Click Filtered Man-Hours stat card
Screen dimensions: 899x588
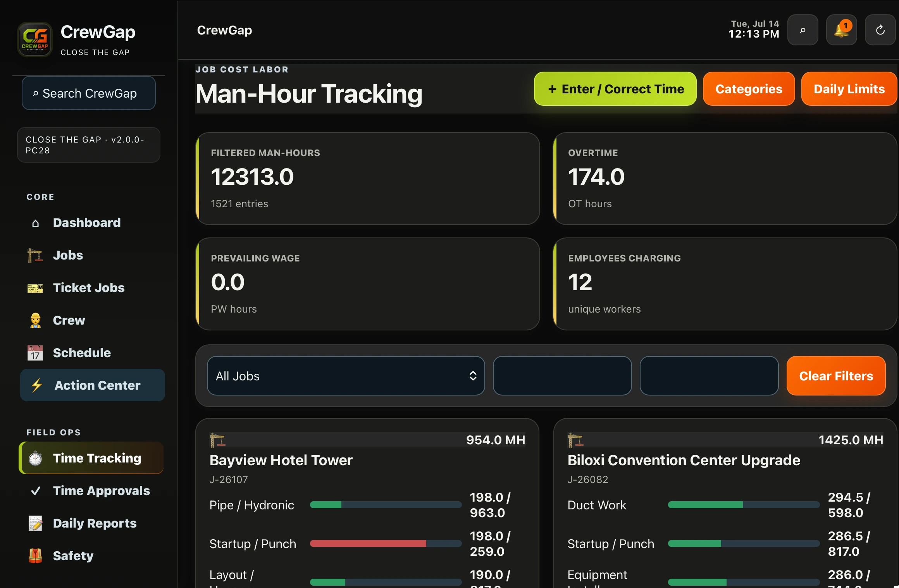click(368, 179)
